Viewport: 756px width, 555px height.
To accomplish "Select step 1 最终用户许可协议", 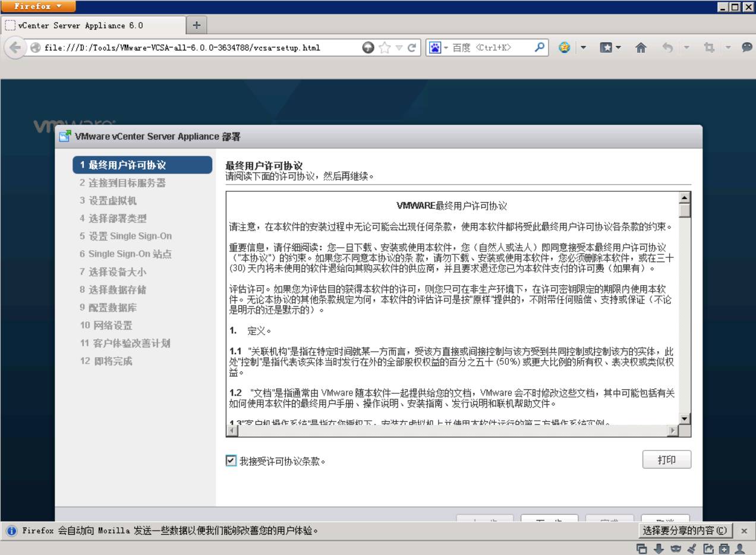I will point(142,165).
